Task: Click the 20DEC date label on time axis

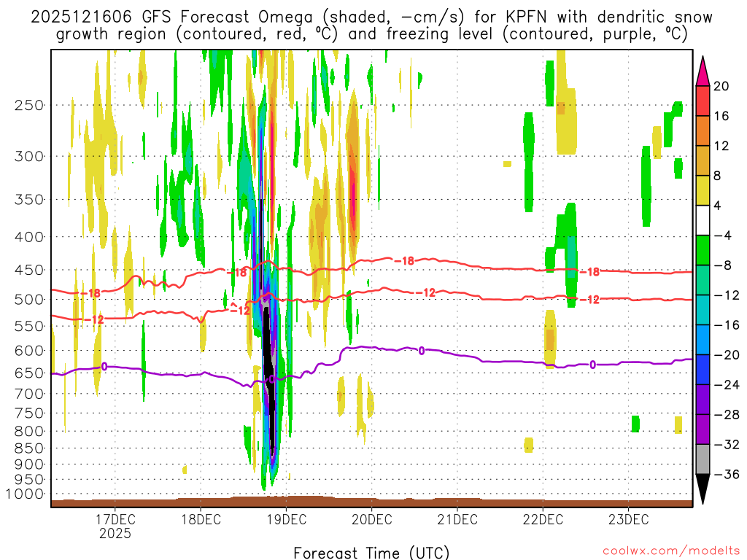Action: (x=372, y=519)
